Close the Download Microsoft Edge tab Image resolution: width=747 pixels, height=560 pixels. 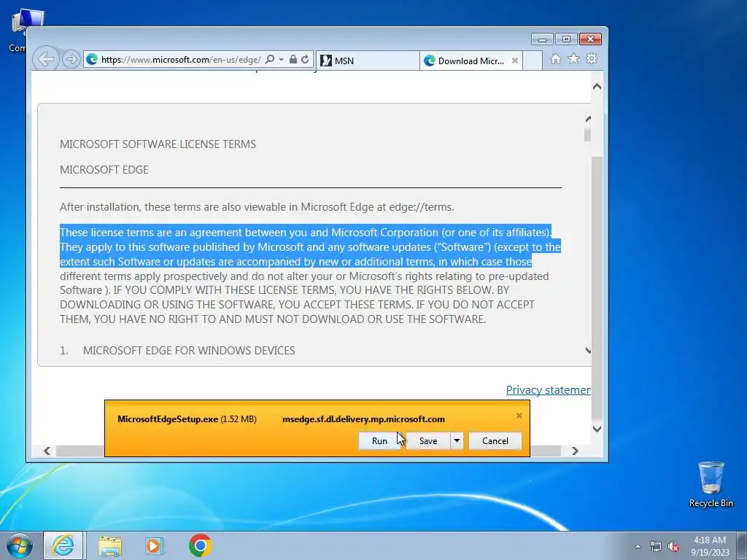(515, 61)
